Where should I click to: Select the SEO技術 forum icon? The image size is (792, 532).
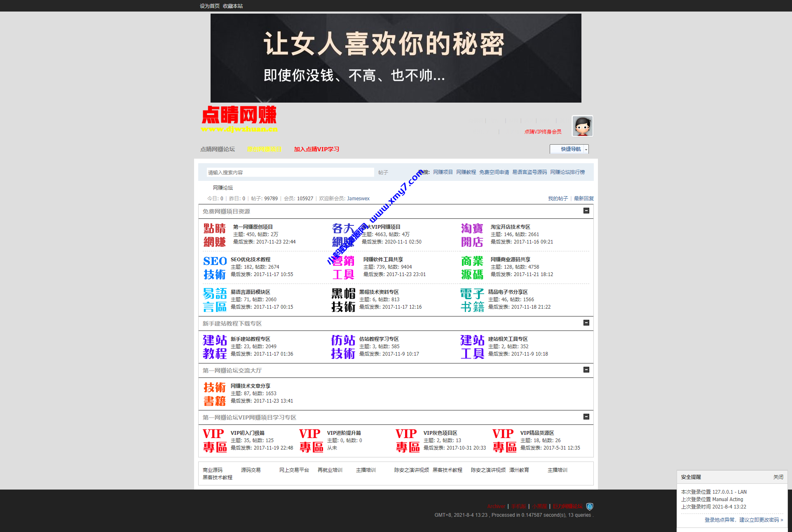[215, 267]
